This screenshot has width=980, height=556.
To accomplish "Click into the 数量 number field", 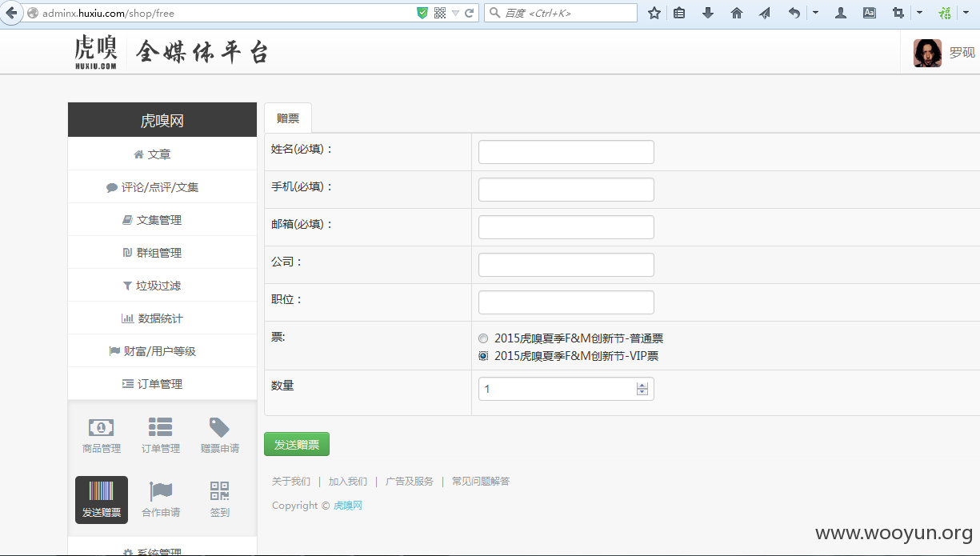I will click(x=566, y=389).
